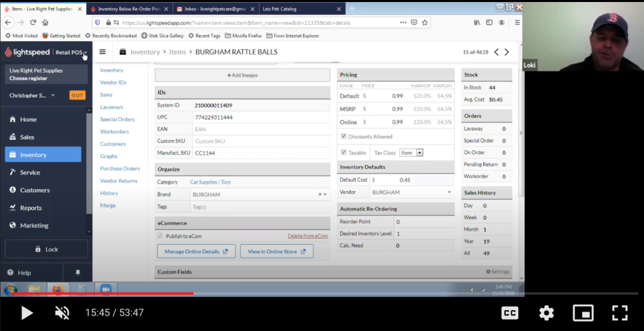The image size is (644, 331).
Task: Toggle Publish to eCom checkbox
Action: click(x=159, y=235)
